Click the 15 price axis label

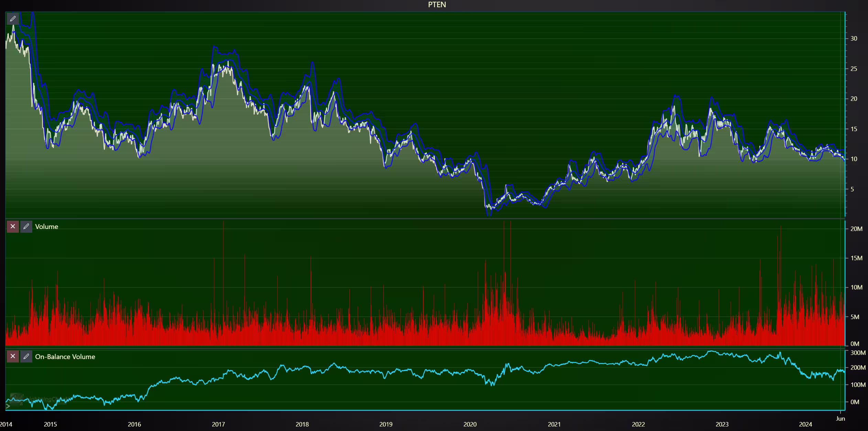tap(854, 129)
